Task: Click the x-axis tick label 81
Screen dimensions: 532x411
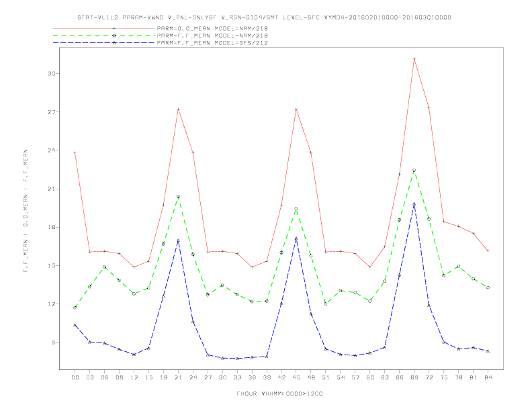Action: tap(474, 377)
